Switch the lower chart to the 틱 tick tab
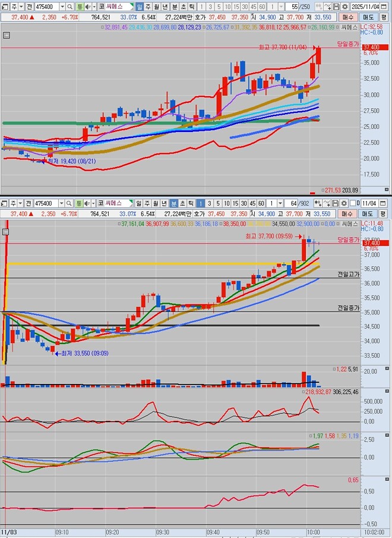Image resolution: width=392 pixels, height=538 pixels. tap(191, 203)
